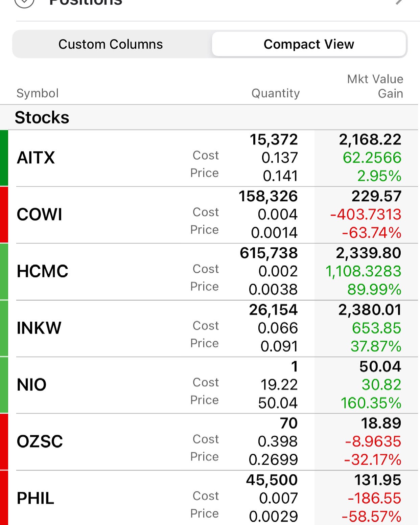Select COWI loss -403.7313
420x525 pixels.
coord(366,214)
